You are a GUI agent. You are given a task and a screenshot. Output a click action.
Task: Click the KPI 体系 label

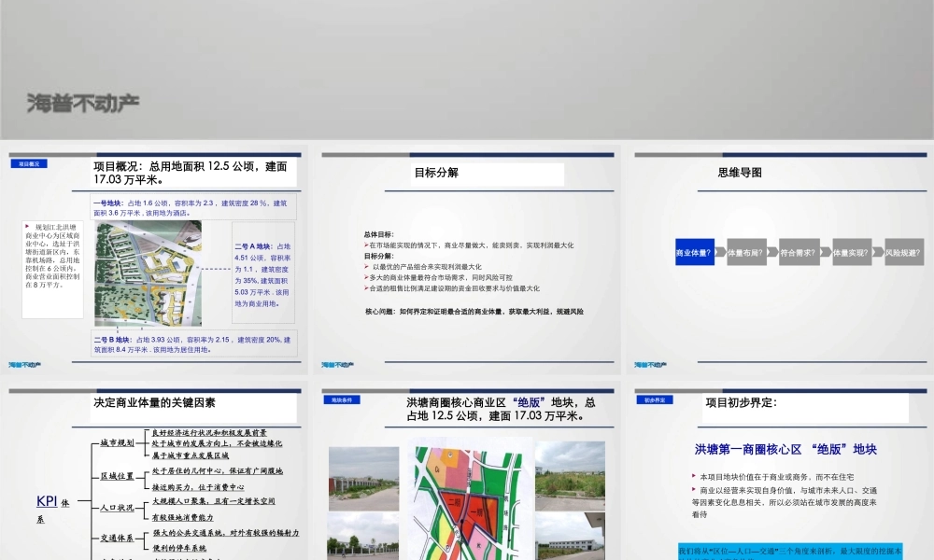coord(52,509)
